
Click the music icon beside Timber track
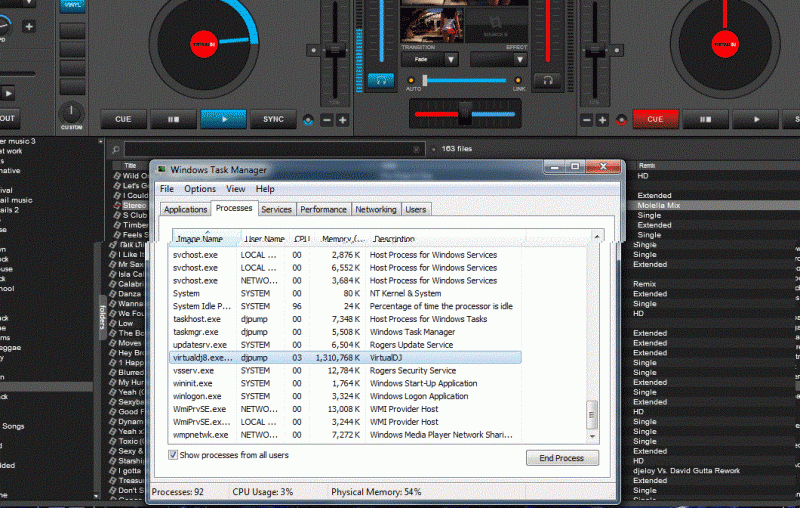pyautogui.click(x=117, y=225)
